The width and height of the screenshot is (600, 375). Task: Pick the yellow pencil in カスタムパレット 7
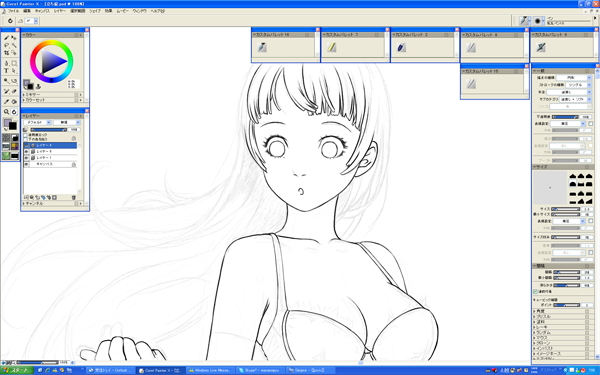(x=332, y=47)
